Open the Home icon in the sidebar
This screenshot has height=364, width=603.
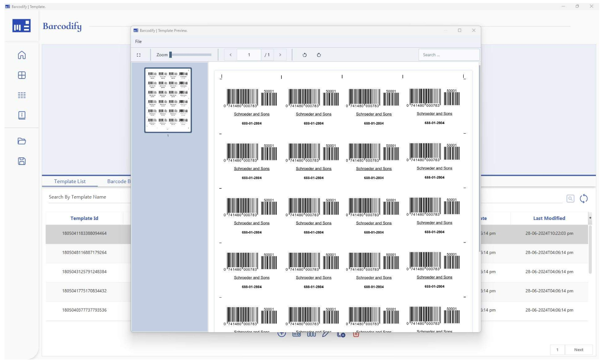point(22,55)
